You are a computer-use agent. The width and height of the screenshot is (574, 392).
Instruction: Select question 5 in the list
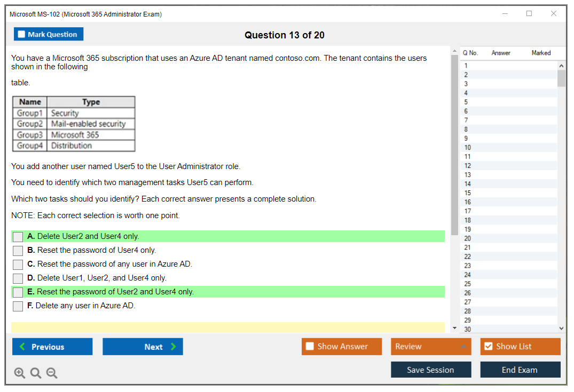(x=509, y=102)
